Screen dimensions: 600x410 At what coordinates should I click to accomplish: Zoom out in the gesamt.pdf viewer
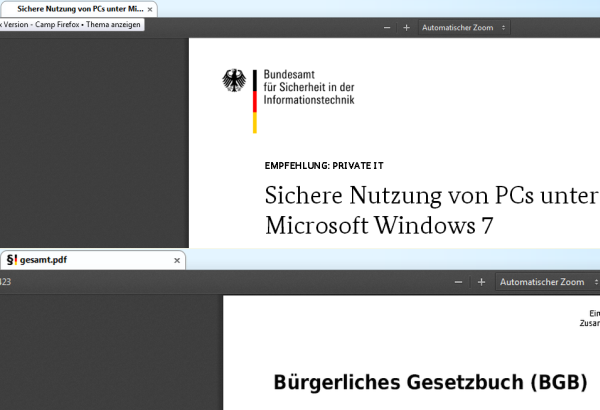(458, 282)
